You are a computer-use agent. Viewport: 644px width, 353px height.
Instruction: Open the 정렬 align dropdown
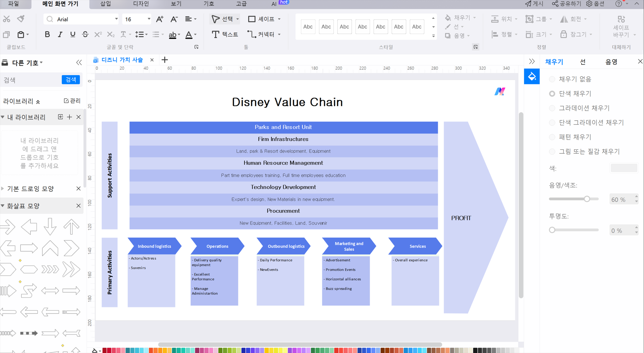tap(516, 35)
